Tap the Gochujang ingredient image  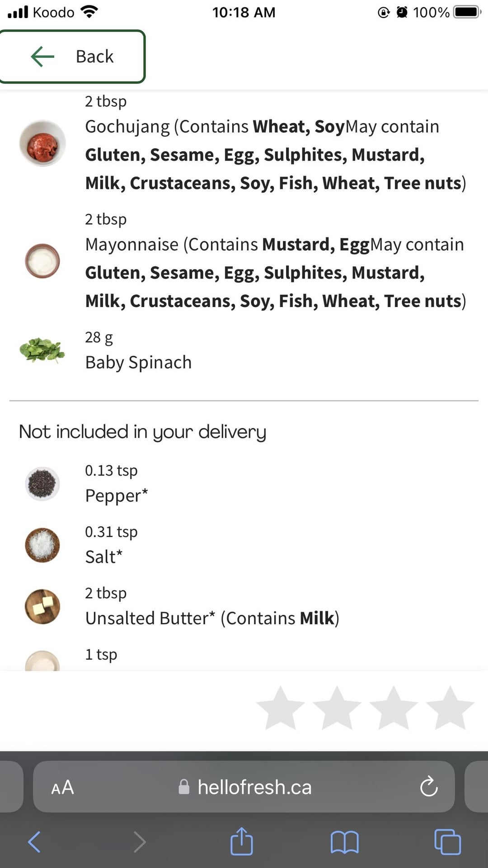[42, 143]
